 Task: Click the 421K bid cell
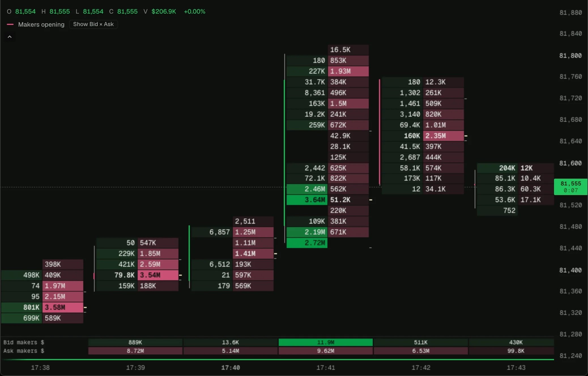pos(117,264)
